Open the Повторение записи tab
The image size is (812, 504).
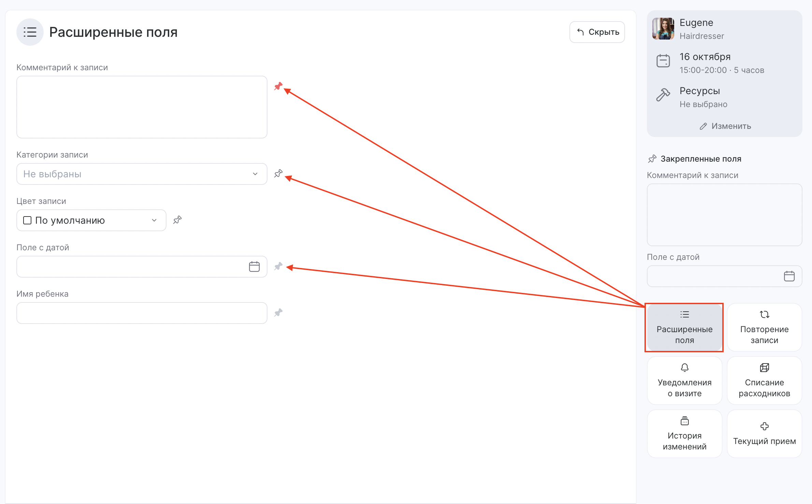pyautogui.click(x=764, y=327)
